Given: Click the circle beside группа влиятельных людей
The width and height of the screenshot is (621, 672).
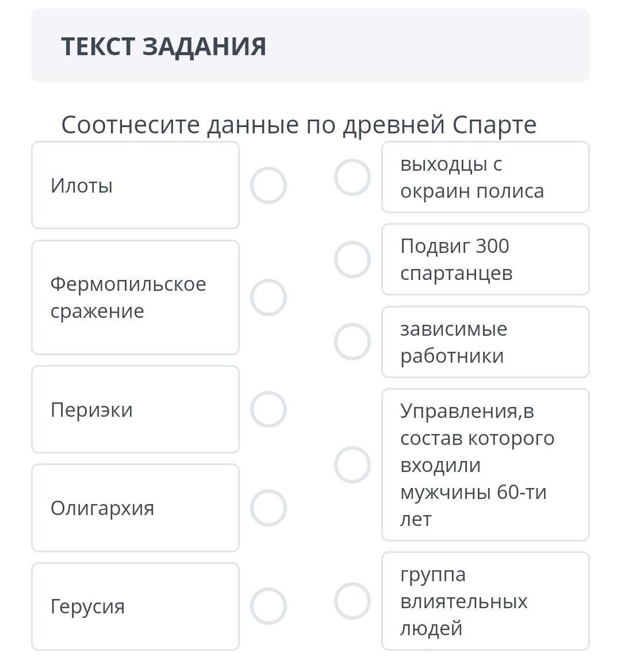Looking at the screenshot, I should [x=352, y=601].
